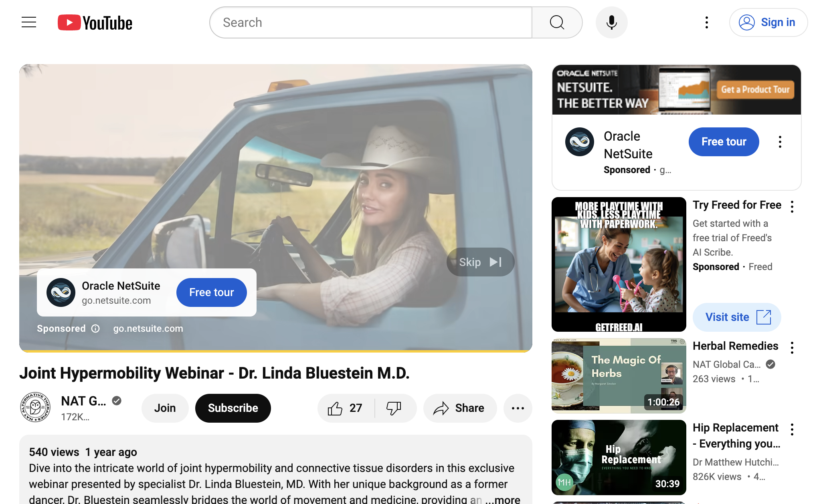Open the header settings three-dot menu
The height and width of the screenshot is (504, 821).
[707, 22]
